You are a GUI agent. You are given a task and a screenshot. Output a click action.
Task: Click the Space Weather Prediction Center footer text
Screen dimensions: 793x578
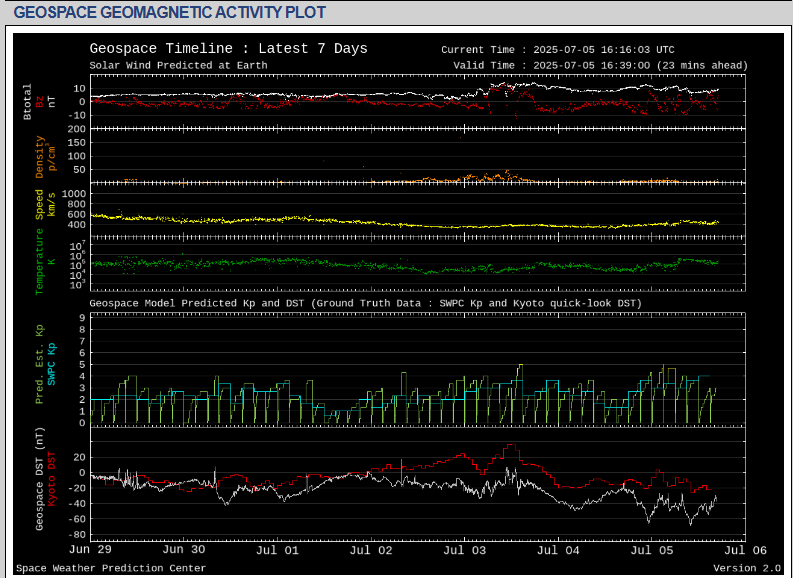111,568
